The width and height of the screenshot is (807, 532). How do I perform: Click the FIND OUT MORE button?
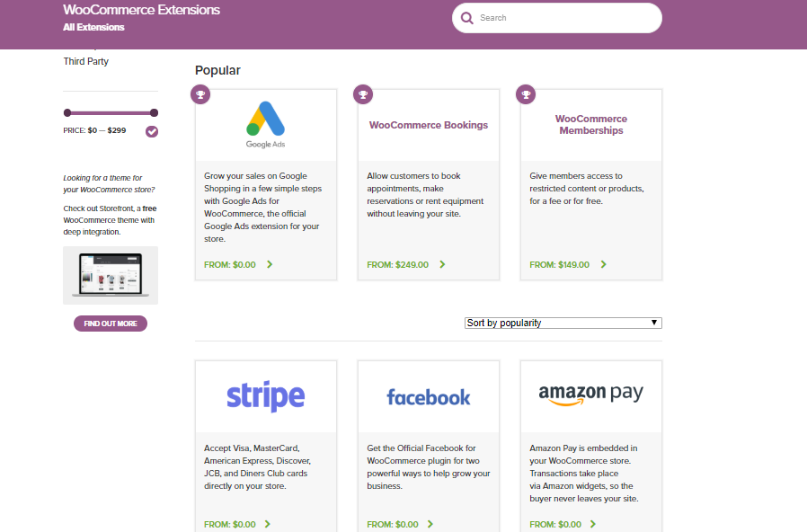coord(111,324)
